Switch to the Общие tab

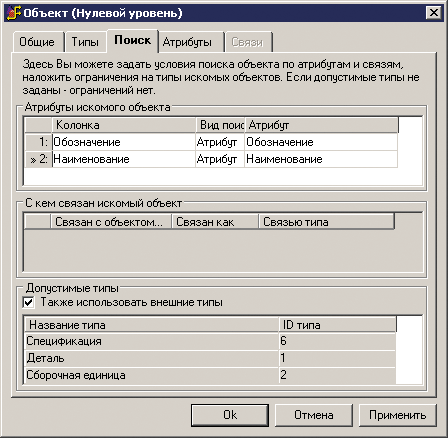(37, 42)
